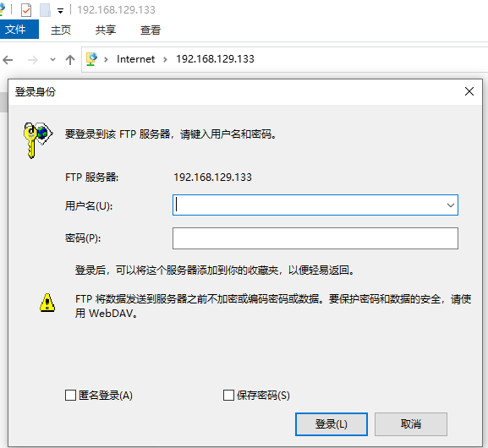488x448 pixels.
Task: Go back with the back arrow
Action: click(8, 59)
